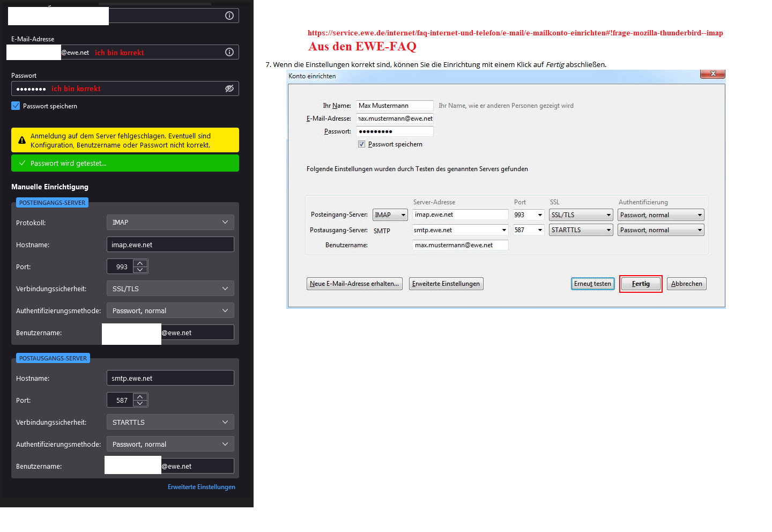Image resolution: width=772 pixels, height=532 pixels.
Task: Uncheck Passwort speichern in the dark setup panel
Action: click(x=16, y=106)
